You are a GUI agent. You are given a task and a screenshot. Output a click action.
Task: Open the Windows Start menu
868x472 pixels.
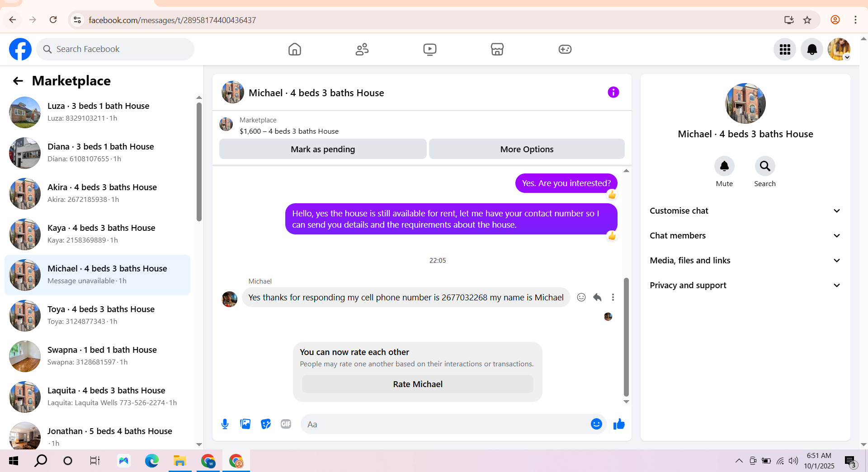[14, 461]
